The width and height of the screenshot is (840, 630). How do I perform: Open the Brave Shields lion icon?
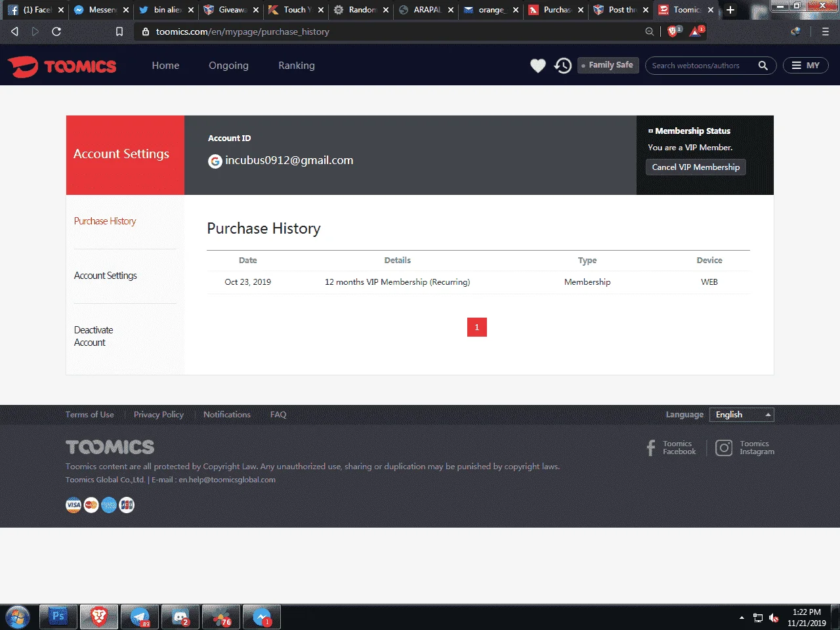pos(673,31)
